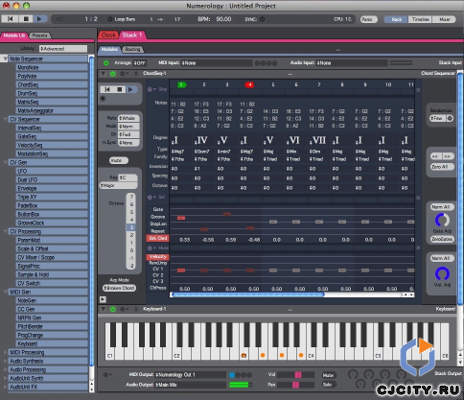Open the Routing tab
Image resolution: width=464 pixels, height=400 pixels.
click(133, 49)
